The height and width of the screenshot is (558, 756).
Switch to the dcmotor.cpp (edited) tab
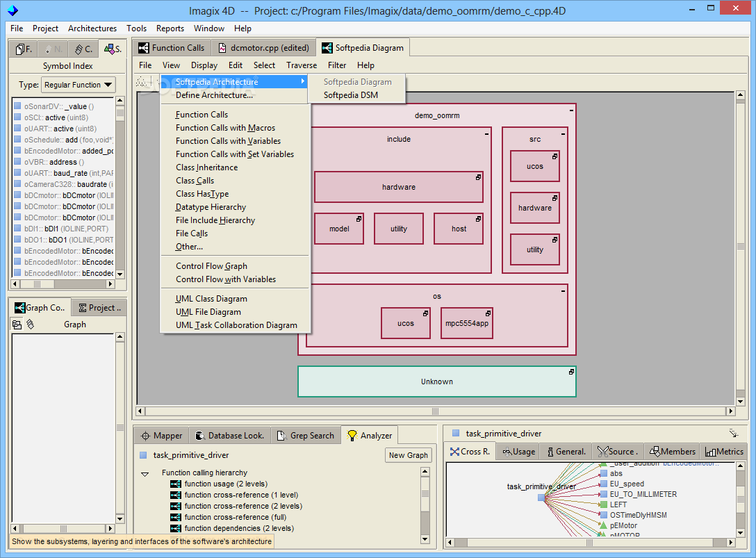tap(264, 48)
